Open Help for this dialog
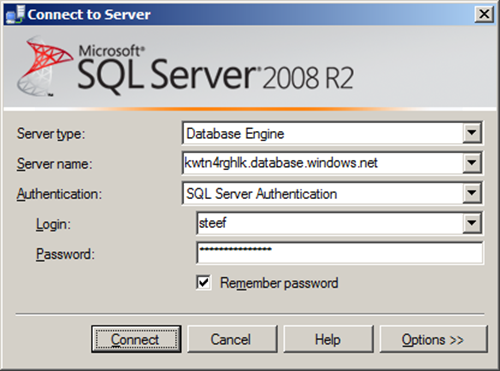The height and width of the screenshot is (371, 500). click(328, 339)
